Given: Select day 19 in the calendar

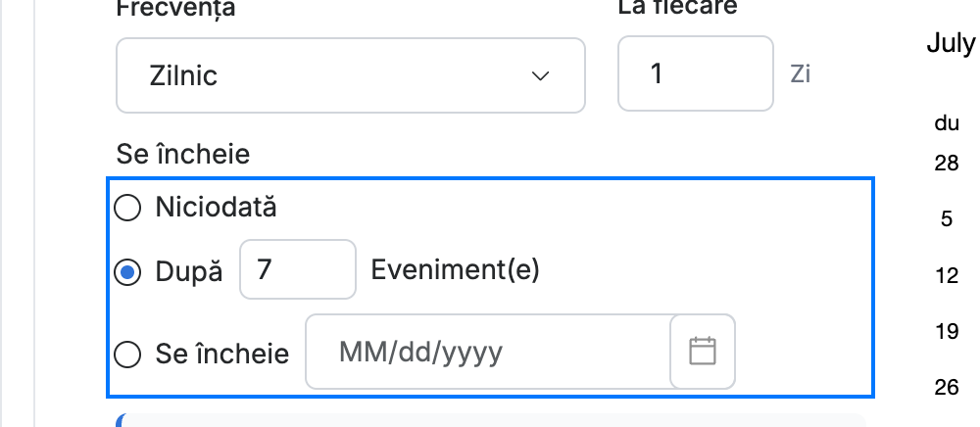Looking at the screenshot, I should 947,331.
